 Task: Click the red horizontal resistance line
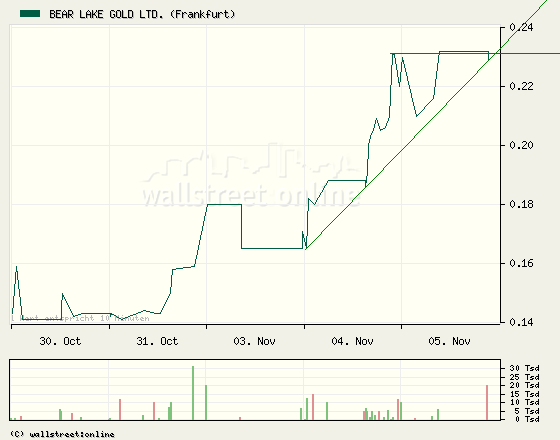pyautogui.click(x=475, y=54)
